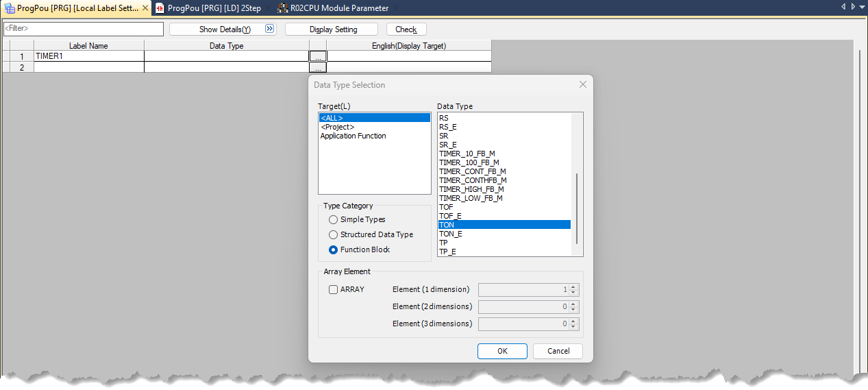Close the Data Type Selection dialog
This screenshot has height=390, width=868.
[583, 85]
